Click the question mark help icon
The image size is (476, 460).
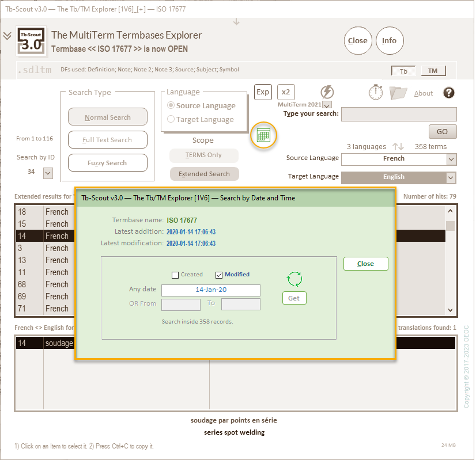[449, 93]
